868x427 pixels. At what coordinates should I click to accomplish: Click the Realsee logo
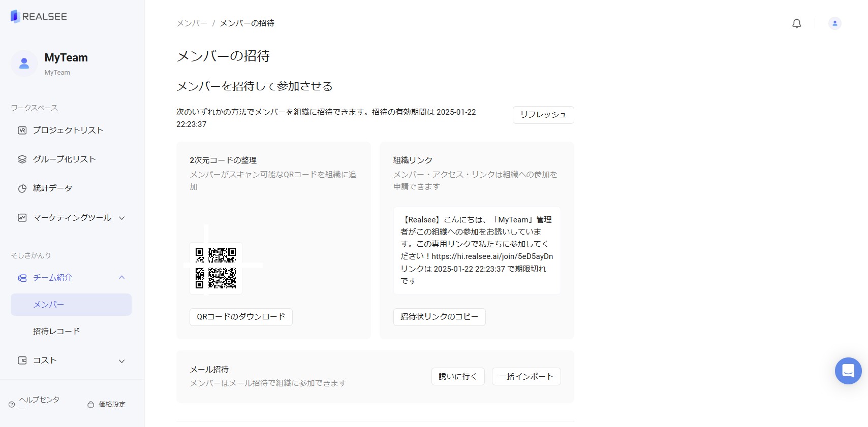[x=39, y=16]
